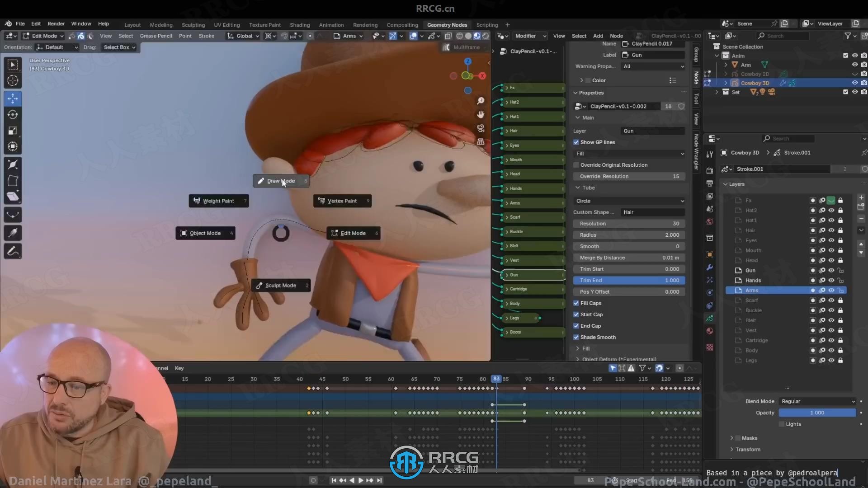Enable Override Original Resolution checkbox
This screenshot has height=488, width=868.
tap(576, 165)
